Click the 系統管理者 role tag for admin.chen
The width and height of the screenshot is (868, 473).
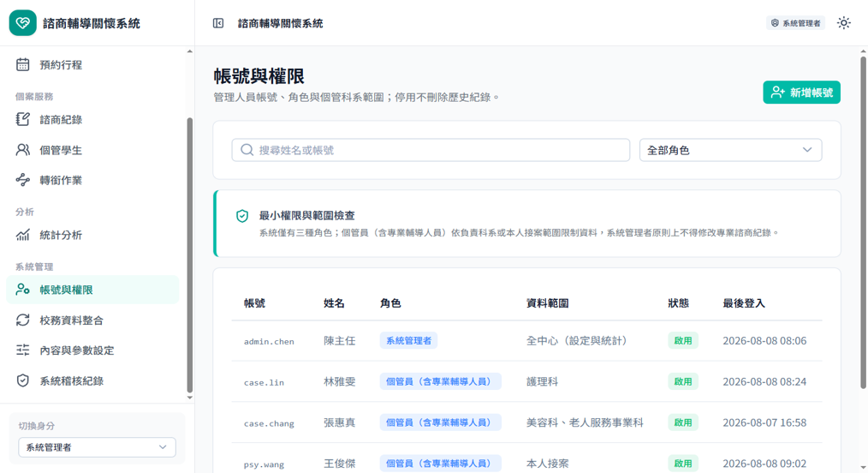point(408,341)
